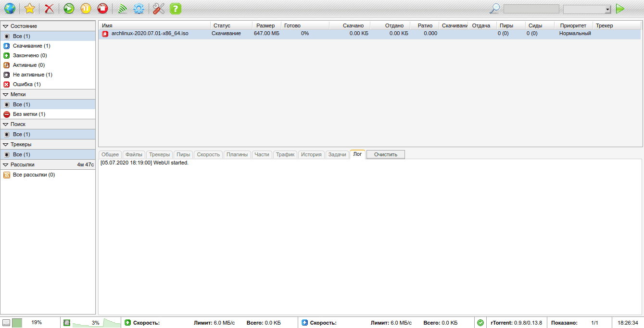Sort by the Размер column header
This screenshot has height=328, width=644.
point(266,25)
